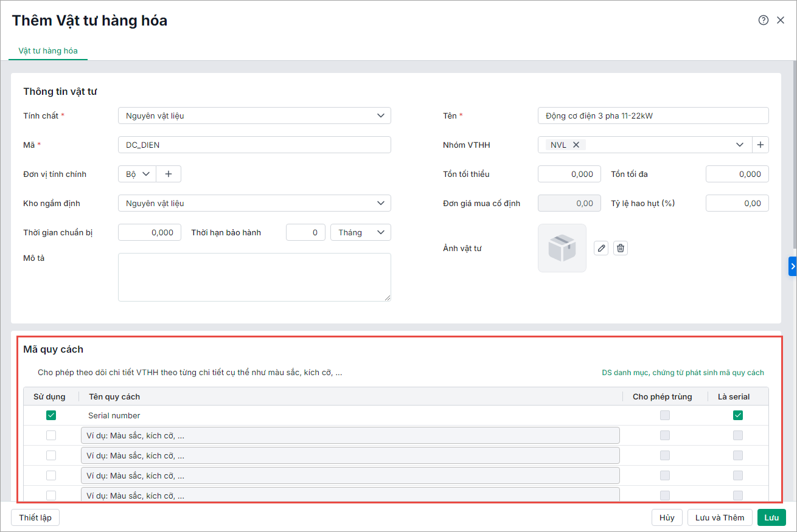
Task: Remove the NVL tag from Nhóm VTHH
Action: (576, 145)
